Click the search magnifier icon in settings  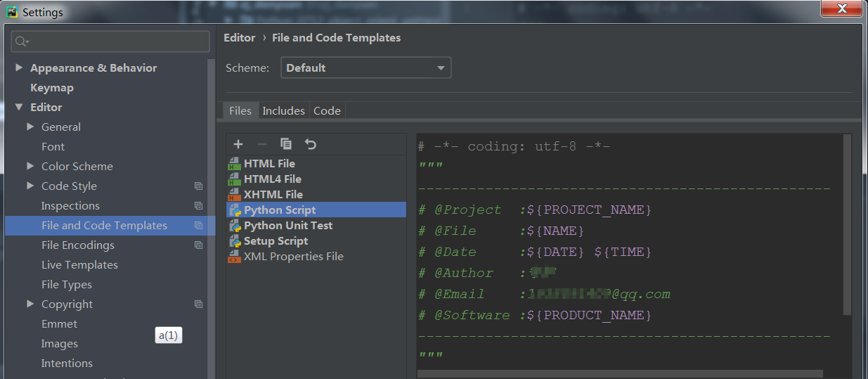tap(22, 41)
